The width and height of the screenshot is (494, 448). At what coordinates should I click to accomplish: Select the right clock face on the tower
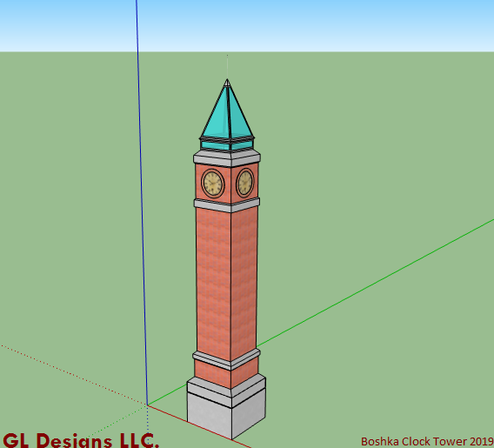click(x=245, y=183)
